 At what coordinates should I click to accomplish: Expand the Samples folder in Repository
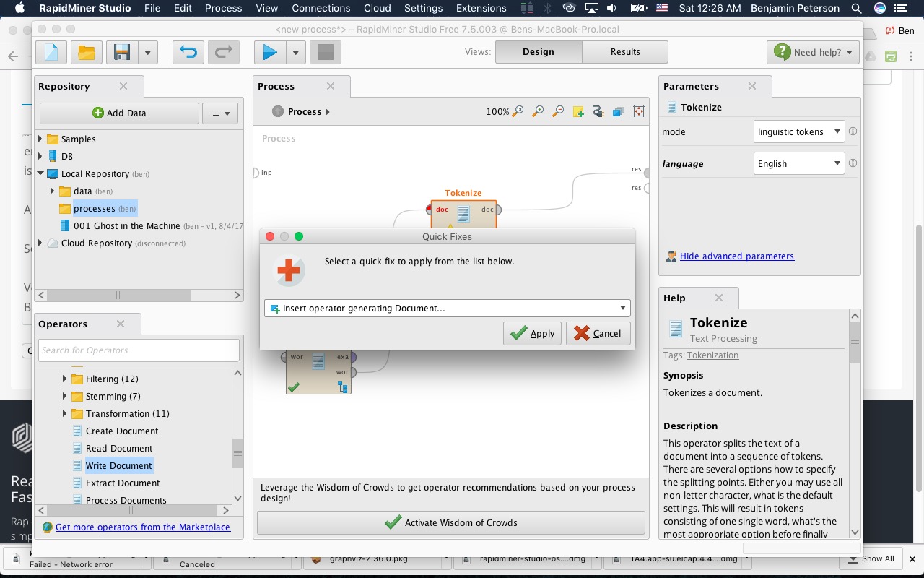40,139
